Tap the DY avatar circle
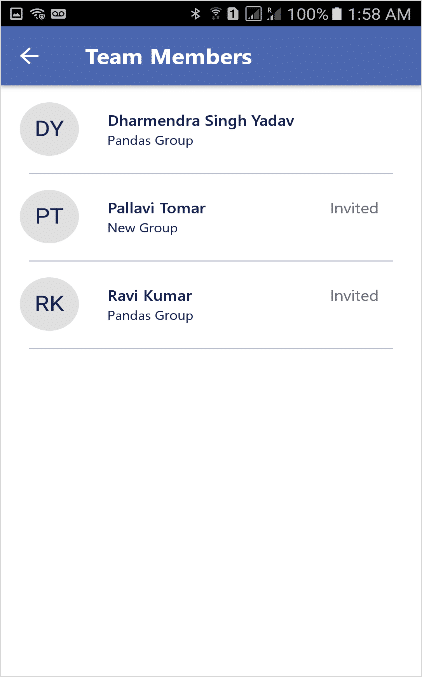 pos(49,129)
